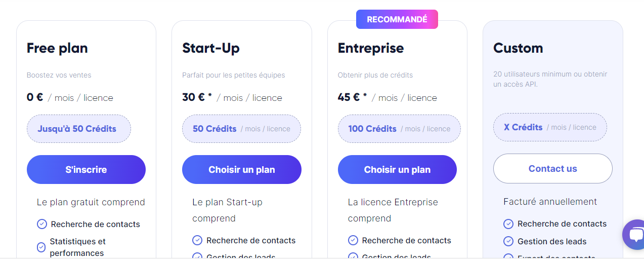Click the Free plan heading
Viewport: 644px width, 261px height.
tap(57, 48)
